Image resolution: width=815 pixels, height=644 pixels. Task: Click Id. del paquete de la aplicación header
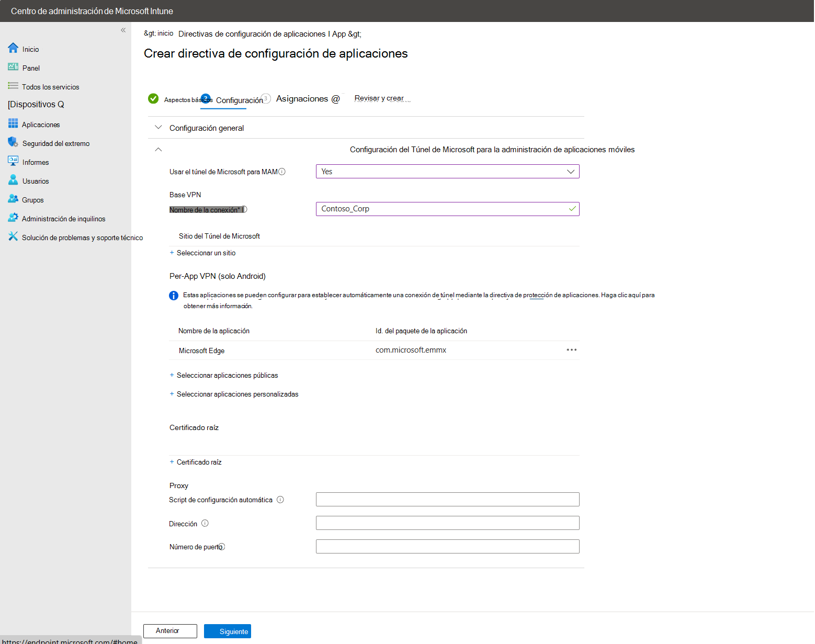(x=421, y=331)
